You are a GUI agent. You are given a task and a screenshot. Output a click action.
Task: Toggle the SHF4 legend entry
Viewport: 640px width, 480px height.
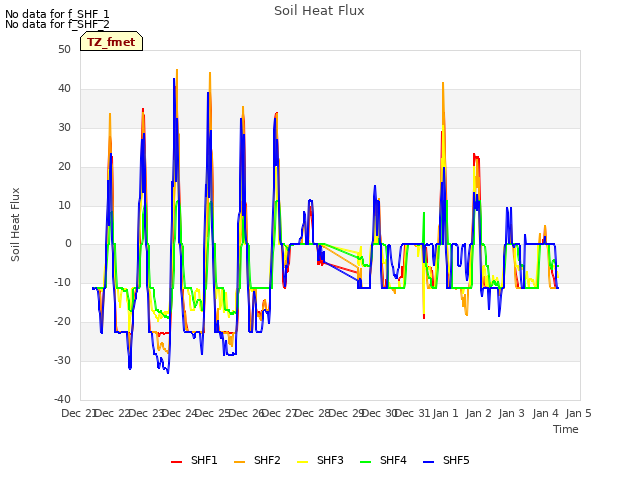[383, 460]
